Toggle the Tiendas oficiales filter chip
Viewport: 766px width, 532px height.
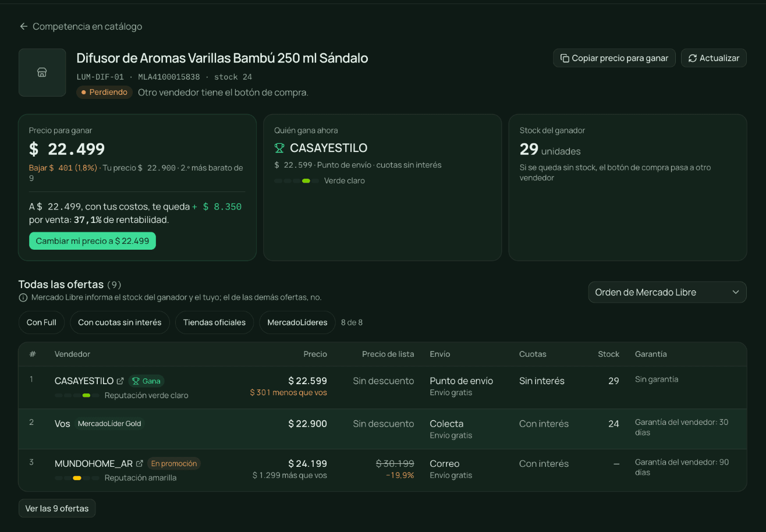[214, 322]
